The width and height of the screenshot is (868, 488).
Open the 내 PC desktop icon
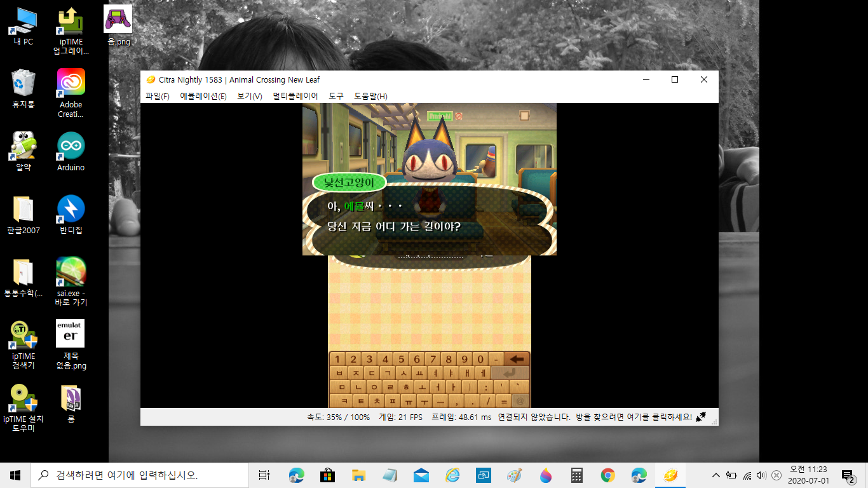click(23, 26)
